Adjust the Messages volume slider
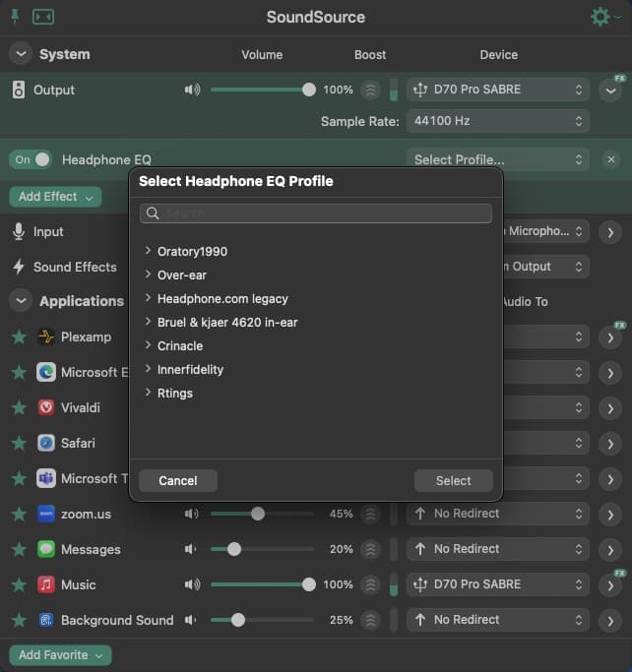Screen dimensions: 632x672 [x=262, y=549]
